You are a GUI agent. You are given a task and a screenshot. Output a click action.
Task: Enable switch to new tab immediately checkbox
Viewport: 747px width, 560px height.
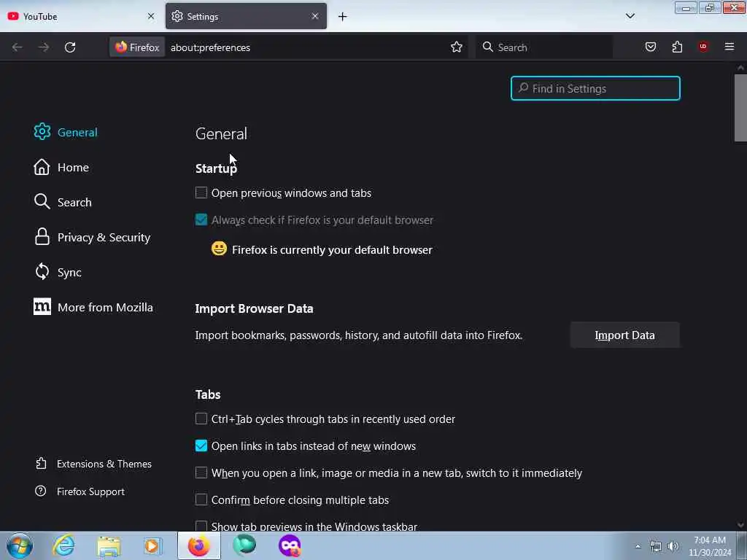tap(201, 472)
